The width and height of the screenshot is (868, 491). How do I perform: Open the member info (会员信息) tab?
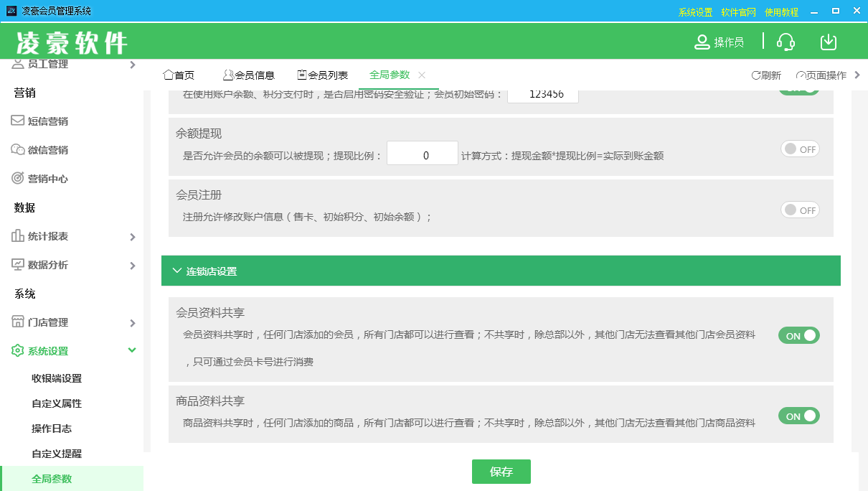(249, 75)
